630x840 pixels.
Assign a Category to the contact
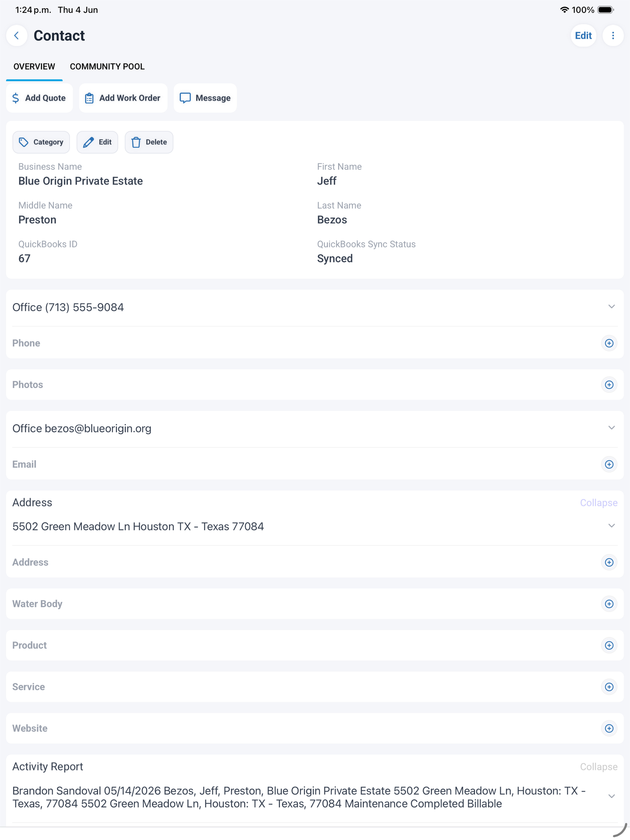pyautogui.click(x=41, y=142)
